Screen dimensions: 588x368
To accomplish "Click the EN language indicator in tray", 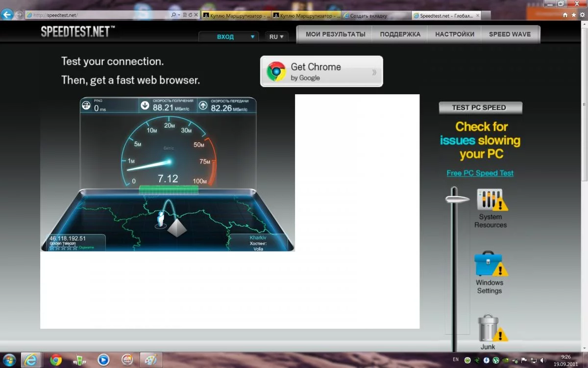I will [x=456, y=360].
